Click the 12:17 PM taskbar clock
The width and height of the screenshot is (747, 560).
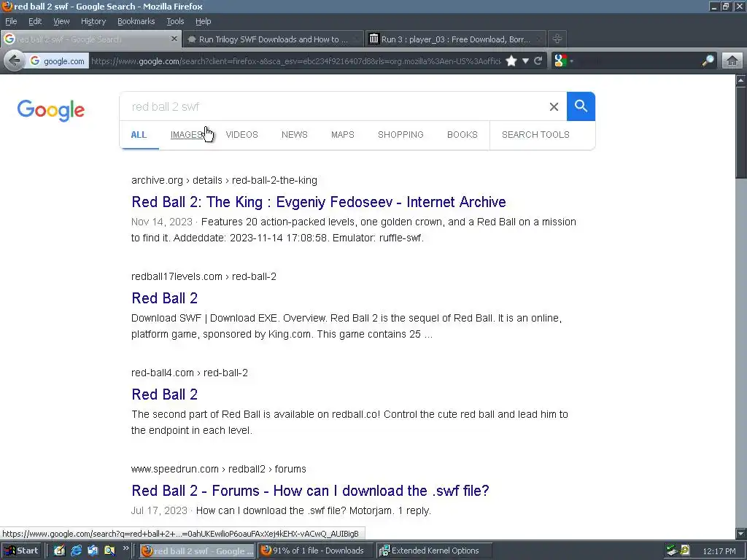[719, 551]
